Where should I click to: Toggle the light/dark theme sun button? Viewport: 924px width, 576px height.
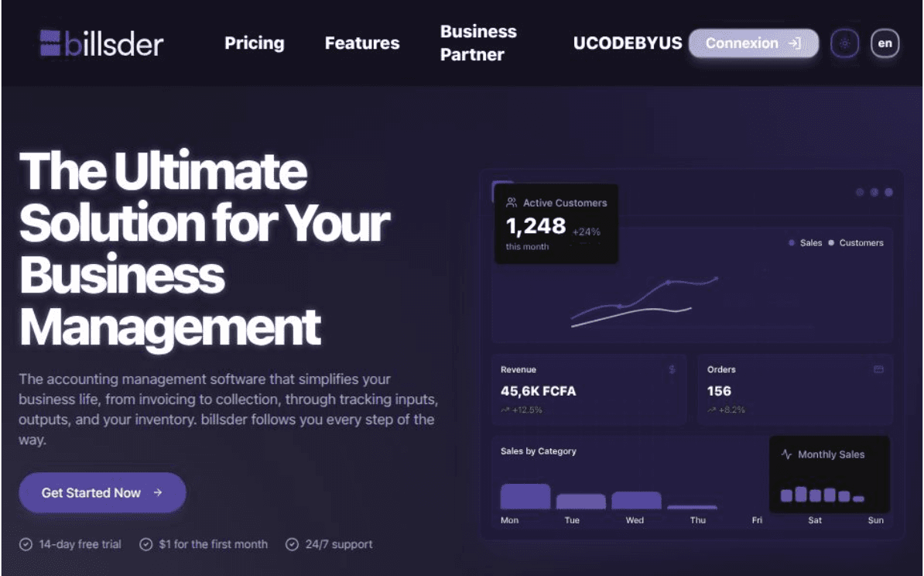coord(845,43)
